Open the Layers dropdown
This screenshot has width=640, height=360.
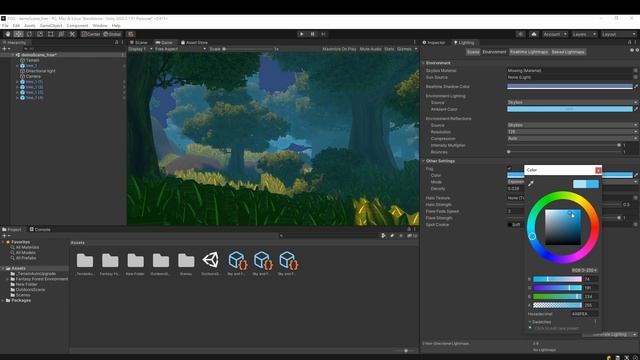[x=584, y=34]
